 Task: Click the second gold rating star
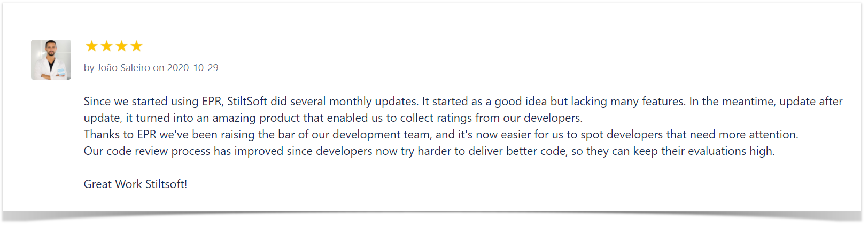coord(106,46)
